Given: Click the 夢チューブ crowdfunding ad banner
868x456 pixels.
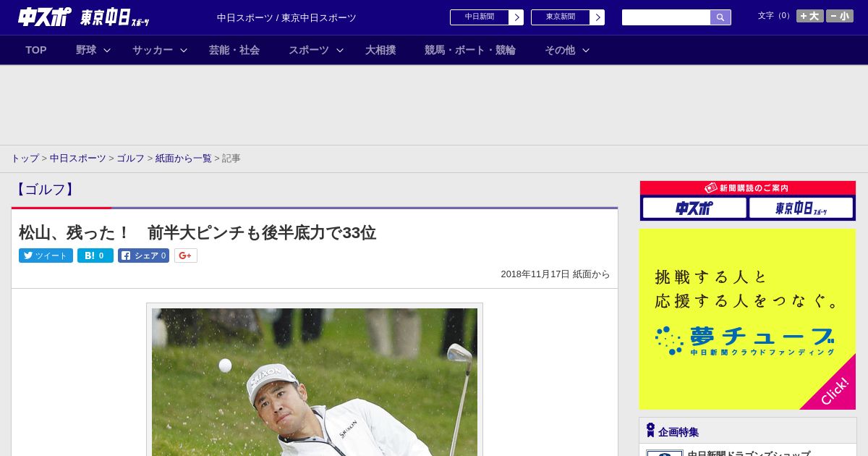Looking at the screenshot, I should (x=747, y=319).
